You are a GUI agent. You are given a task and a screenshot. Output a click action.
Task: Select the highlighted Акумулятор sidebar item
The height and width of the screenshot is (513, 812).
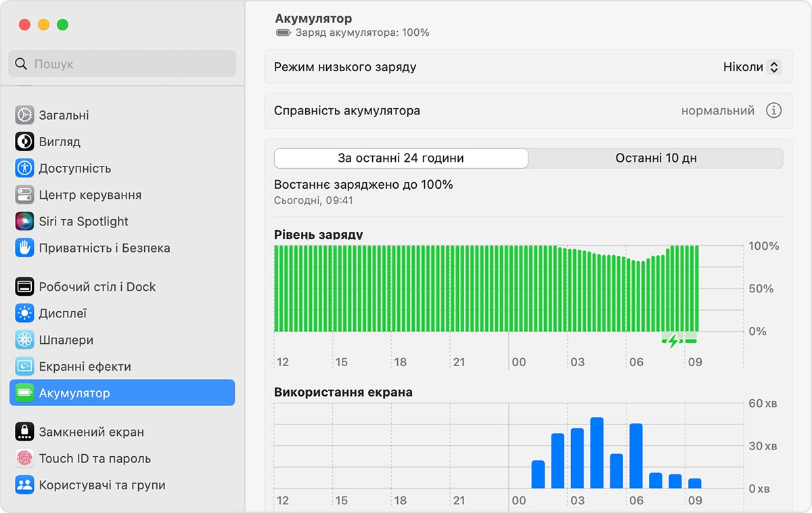[122, 393]
